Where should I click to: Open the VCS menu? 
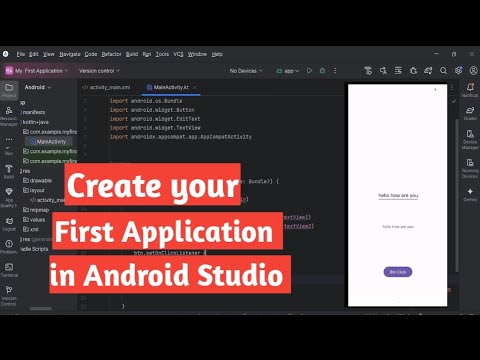(x=178, y=54)
